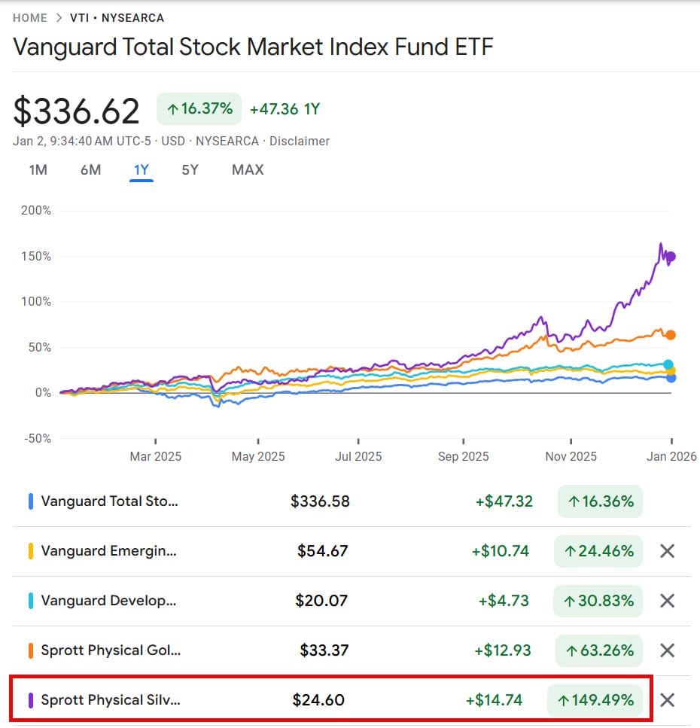Image resolution: width=700 pixels, height=728 pixels.
Task: Switch to the MAX time range
Action: 247,170
